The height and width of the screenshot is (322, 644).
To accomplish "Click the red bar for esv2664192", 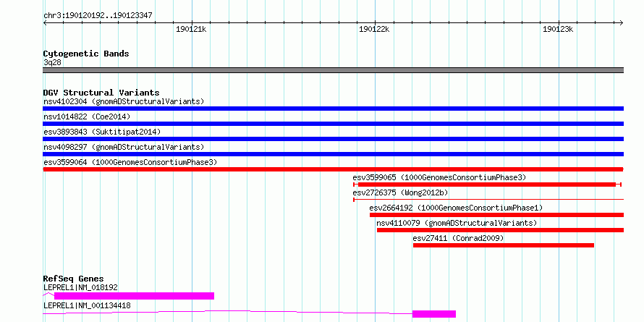I will coord(496,215).
